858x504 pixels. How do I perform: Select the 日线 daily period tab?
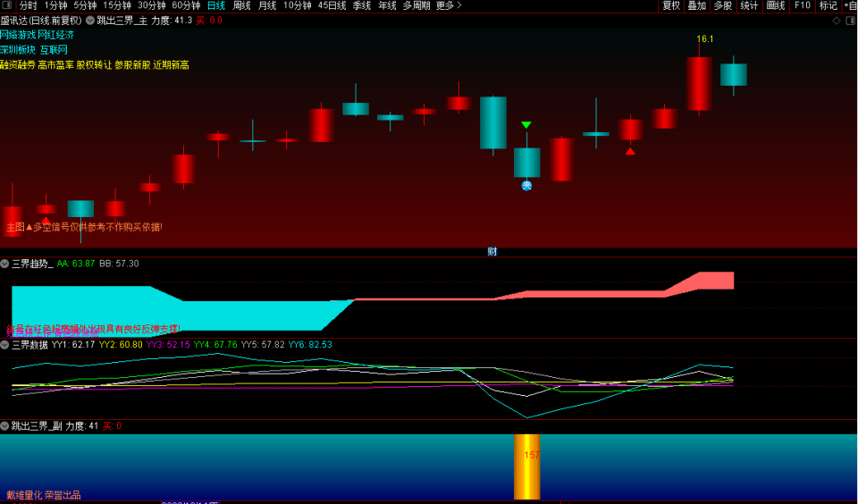click(x=215, y=5)
